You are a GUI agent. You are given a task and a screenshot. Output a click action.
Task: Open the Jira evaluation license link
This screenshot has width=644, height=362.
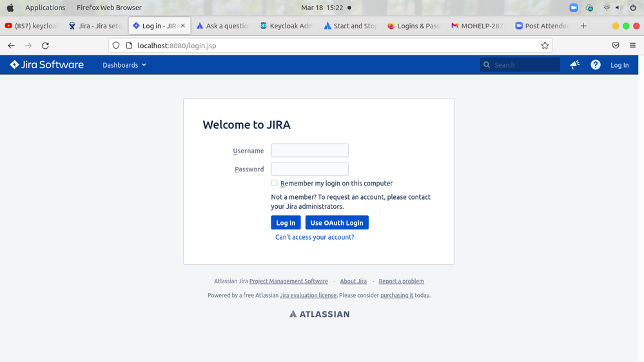click(308, 295)
